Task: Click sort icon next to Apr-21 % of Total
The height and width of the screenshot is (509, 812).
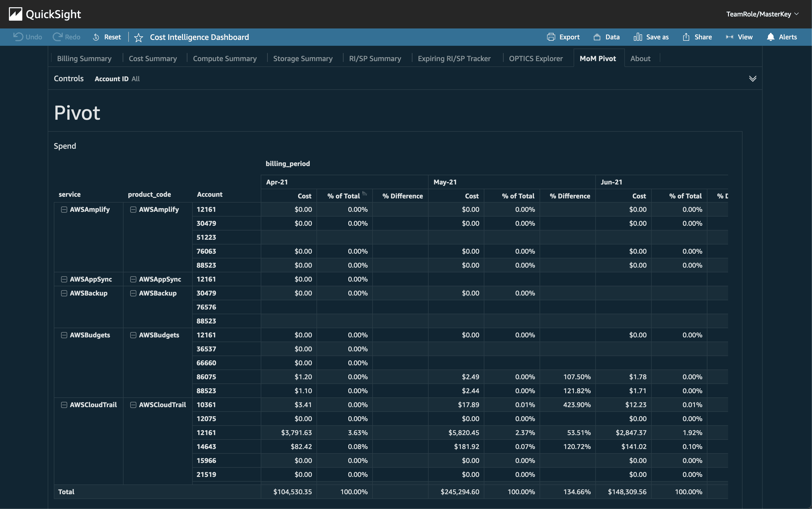Action: [x=365, y=193]
